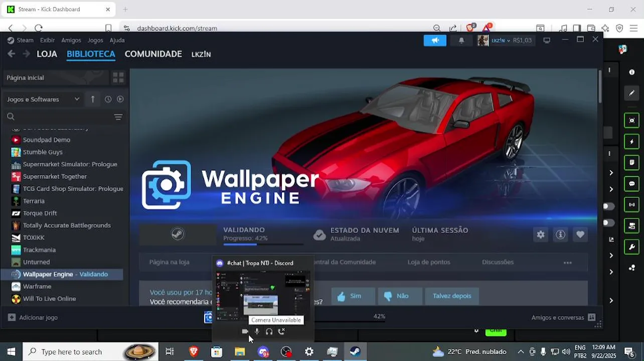
Task: Go back with Steam navigation arrow
Action: click(11, 54)
